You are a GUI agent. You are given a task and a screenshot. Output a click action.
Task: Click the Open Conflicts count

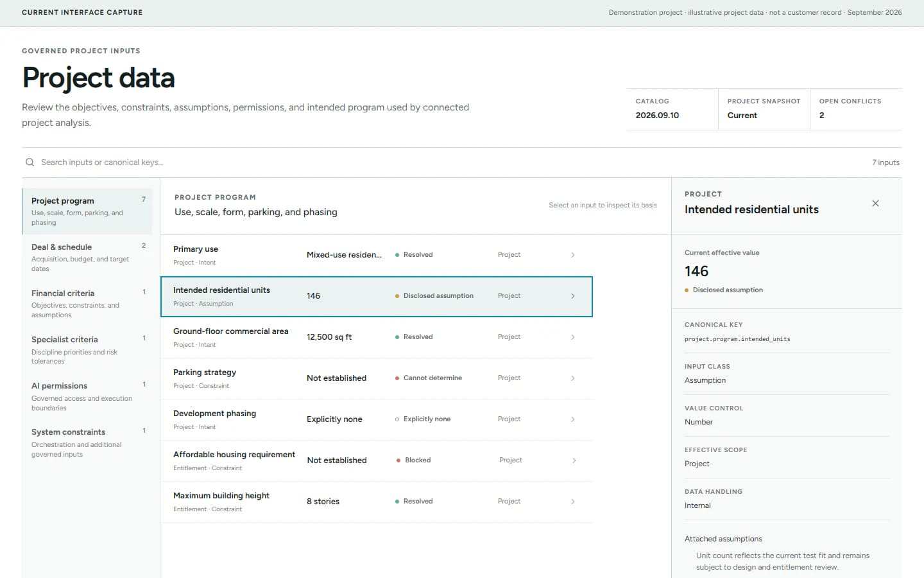pos(822,116)
